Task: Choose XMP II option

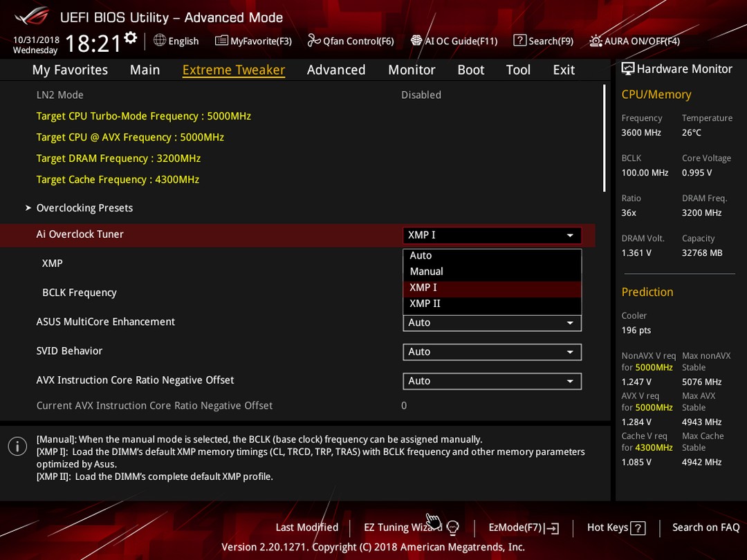Action: pos(492,304)
